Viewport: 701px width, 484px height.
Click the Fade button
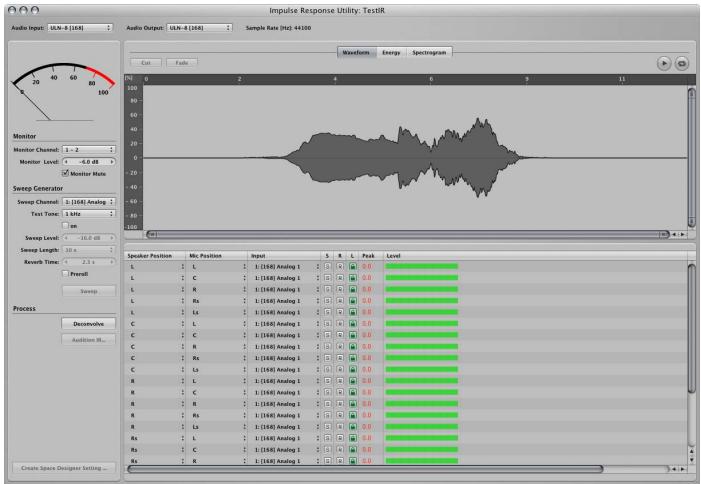click(182, 63)
